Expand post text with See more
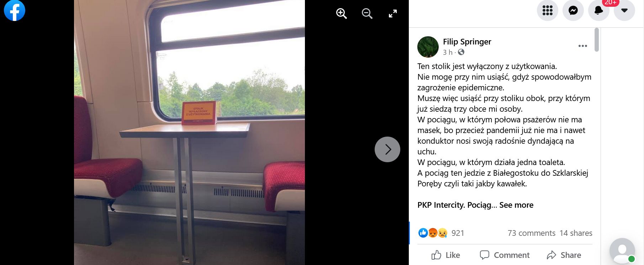 516,205
